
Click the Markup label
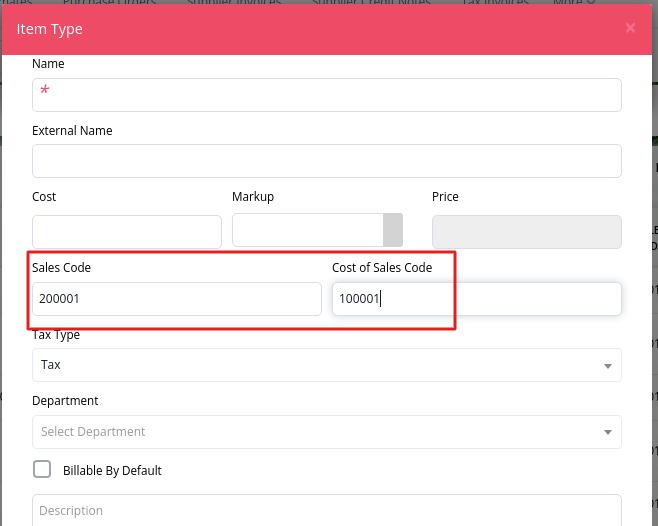[x=253, y=196]
